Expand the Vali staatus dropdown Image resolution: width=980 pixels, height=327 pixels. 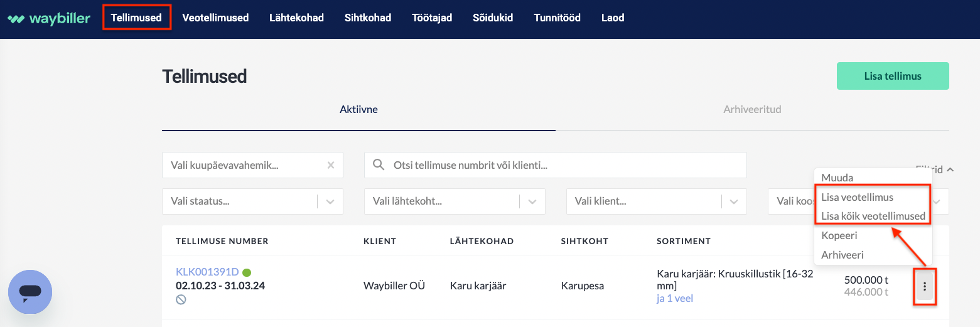click(x=330, y=201)
